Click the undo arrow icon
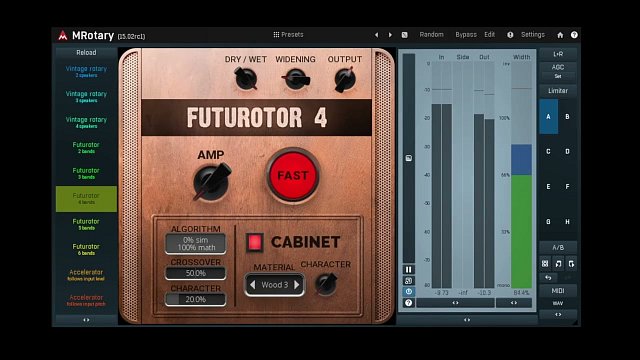This screenshot has width=640, height=360. 548,278
